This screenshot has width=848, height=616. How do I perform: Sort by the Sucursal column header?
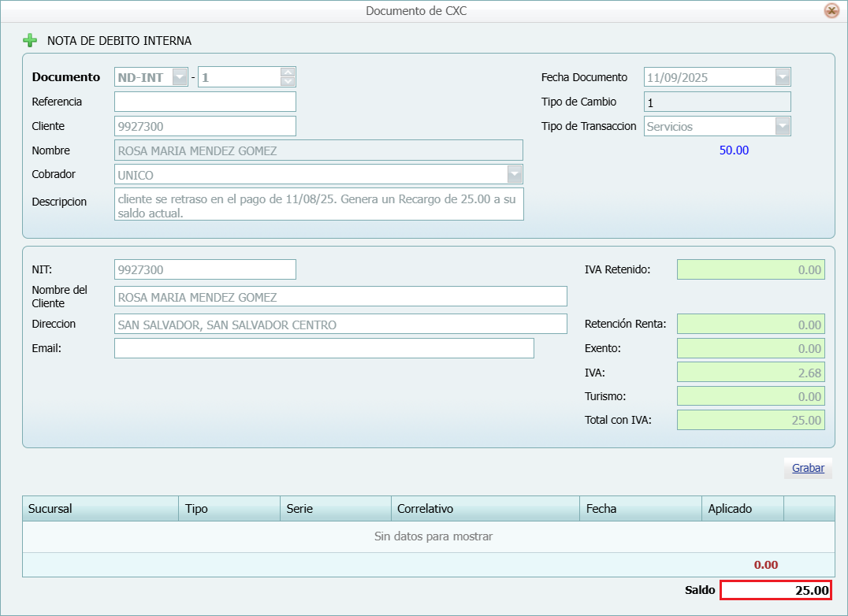(x=100, y=509)
